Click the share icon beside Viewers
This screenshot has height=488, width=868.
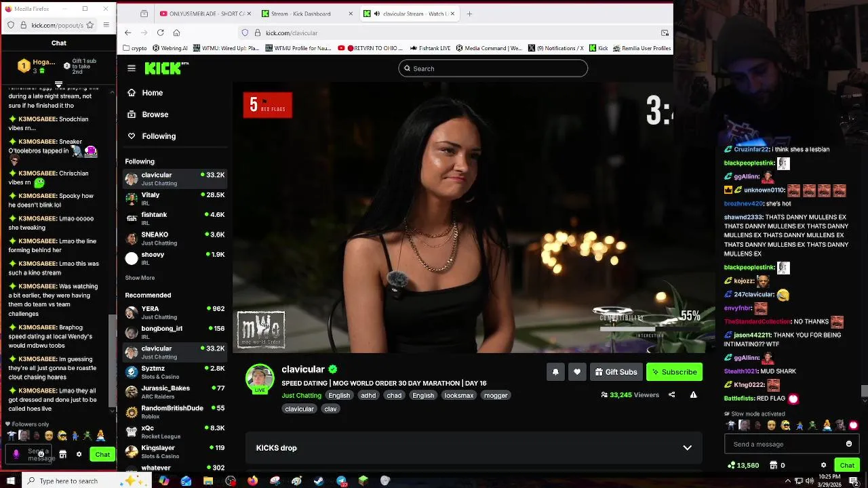pos(672,395)
